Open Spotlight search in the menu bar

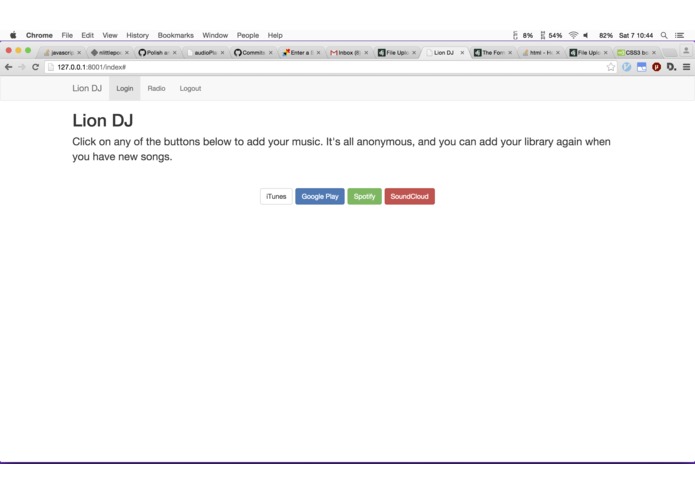coord(664,35)
